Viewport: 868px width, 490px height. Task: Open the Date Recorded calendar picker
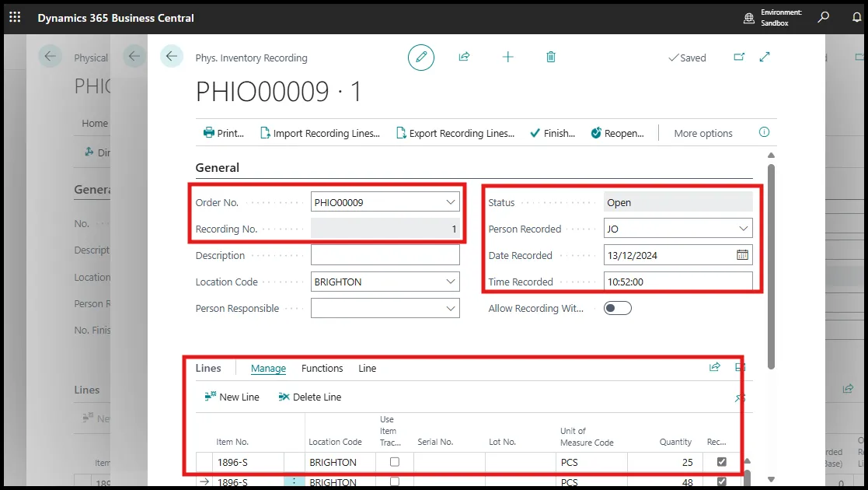point(742,255)
